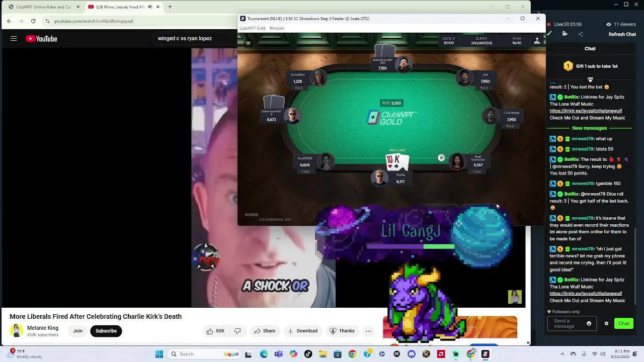
Task: Close the ClubWPT Online Poker tab
Action: [78, 7]
